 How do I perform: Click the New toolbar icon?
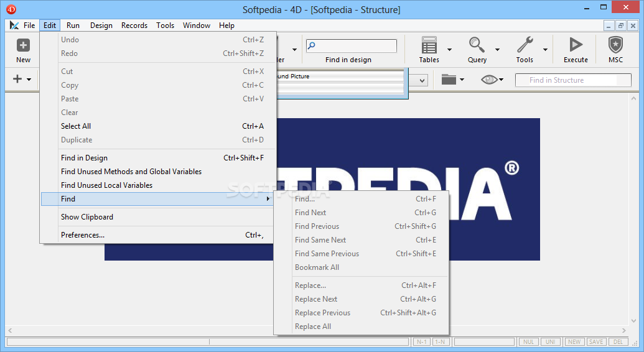(x=23, y=45)
